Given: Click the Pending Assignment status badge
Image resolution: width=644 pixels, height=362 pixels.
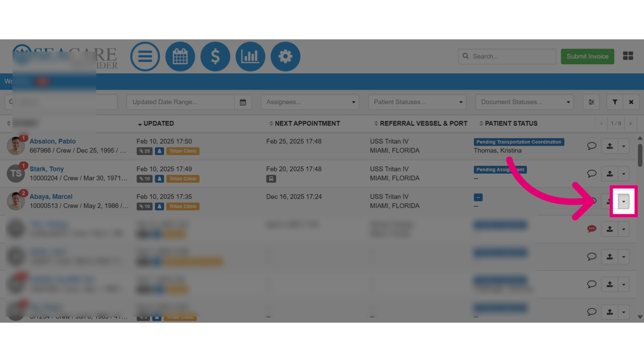Looking at the screenshot, I should 500,170.
